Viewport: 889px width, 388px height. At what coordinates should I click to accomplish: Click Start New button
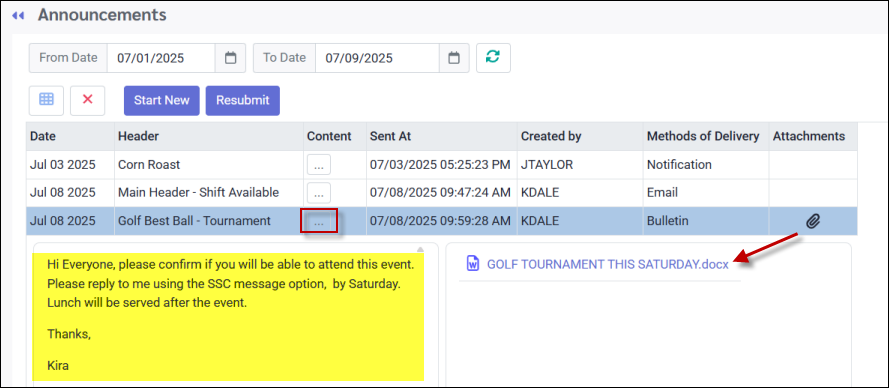pos(162,100)
